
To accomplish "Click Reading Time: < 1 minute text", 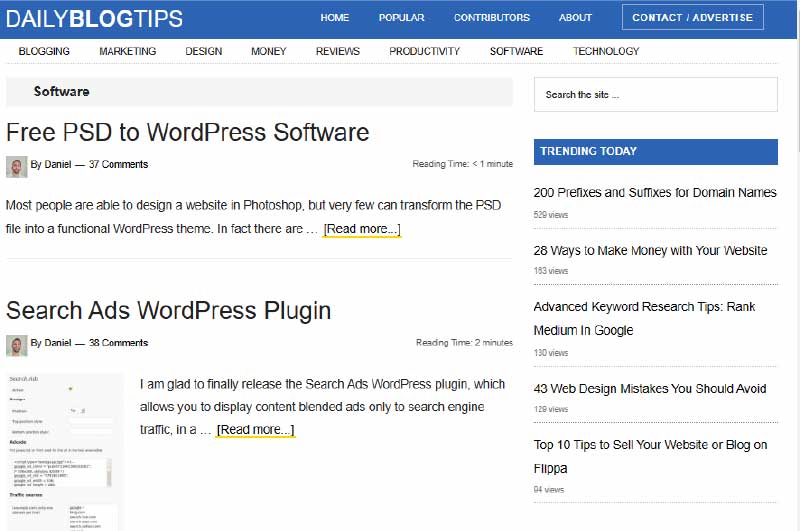I will point(463,164).
